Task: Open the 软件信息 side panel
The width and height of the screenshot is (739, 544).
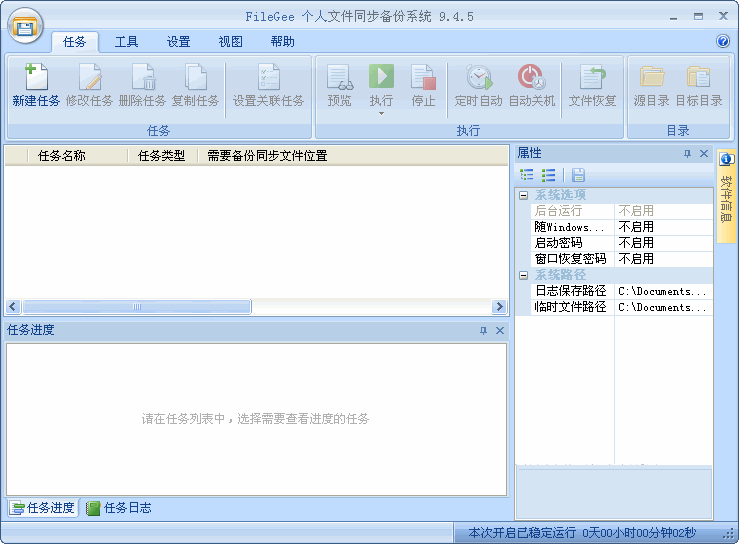Action: point(727,195)
